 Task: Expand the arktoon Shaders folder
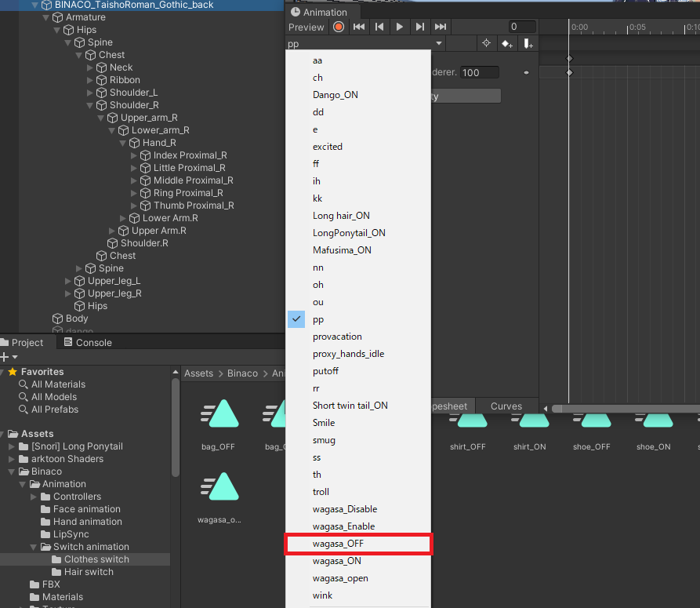pos(12,459)
